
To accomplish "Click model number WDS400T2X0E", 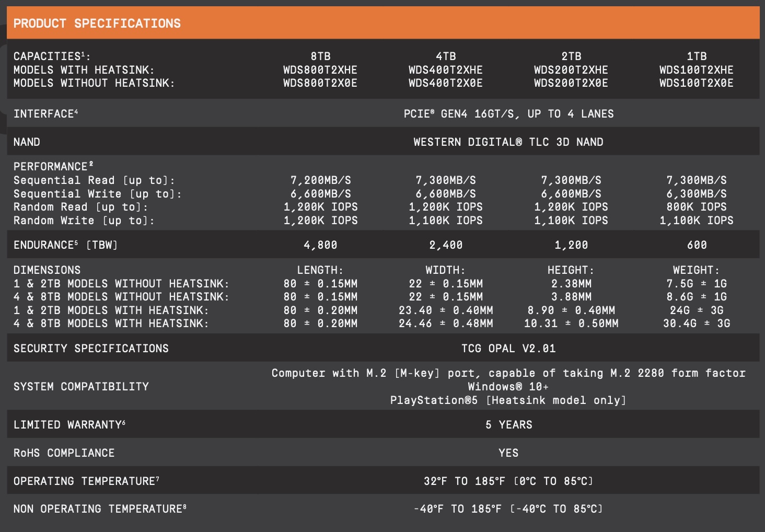I will (x=446, y=83).
